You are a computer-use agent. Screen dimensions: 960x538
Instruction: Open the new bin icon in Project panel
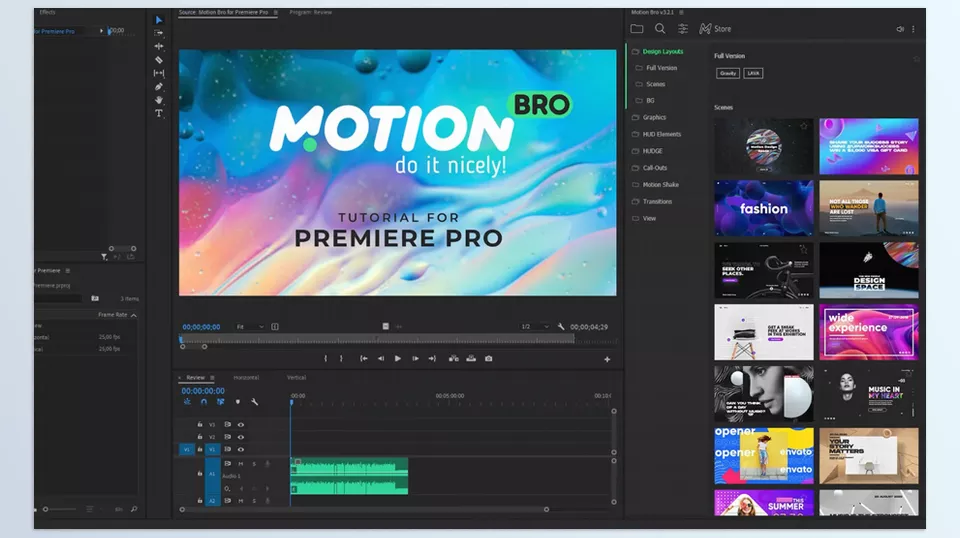(95, 298)
